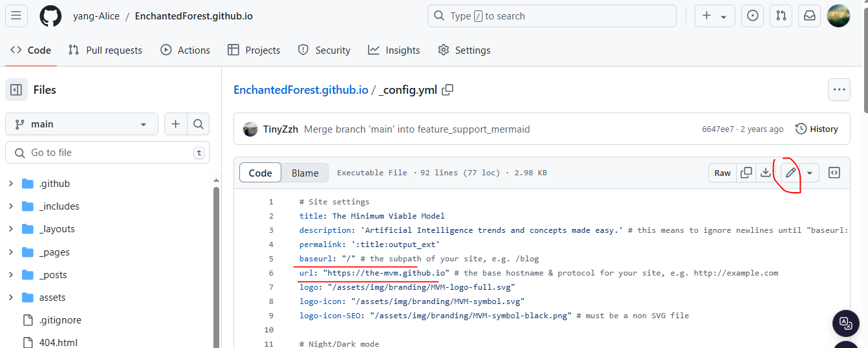Expand the .github folder
This screenshot has width=868, height=348.
pyautogui.click(x=11, y=184)
